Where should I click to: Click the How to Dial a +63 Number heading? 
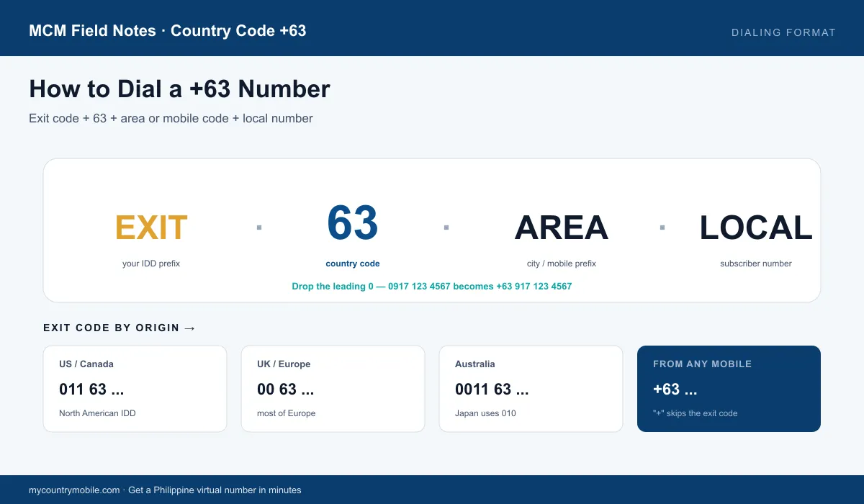coord(179,89)
